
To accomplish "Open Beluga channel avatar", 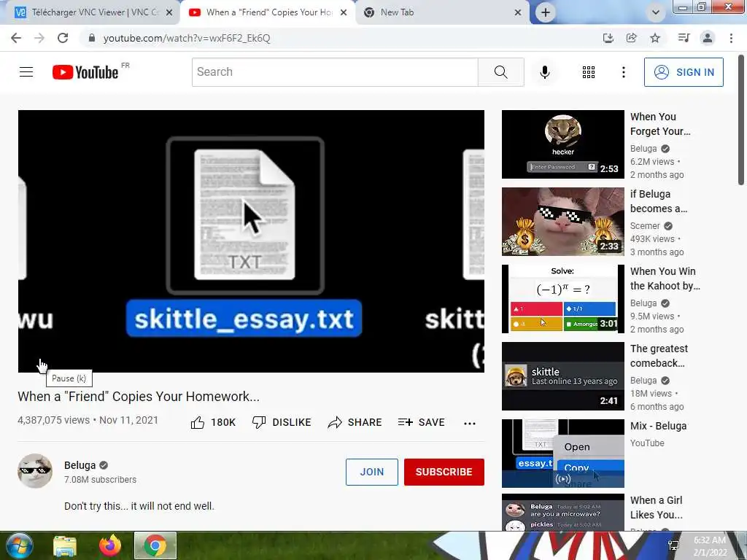I will [x=35, y=471].
